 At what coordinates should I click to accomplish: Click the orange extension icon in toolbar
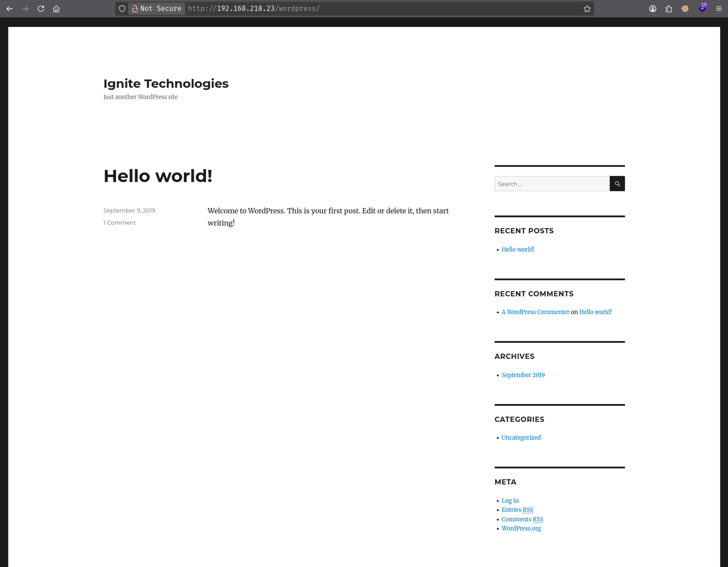coord(685,9)
